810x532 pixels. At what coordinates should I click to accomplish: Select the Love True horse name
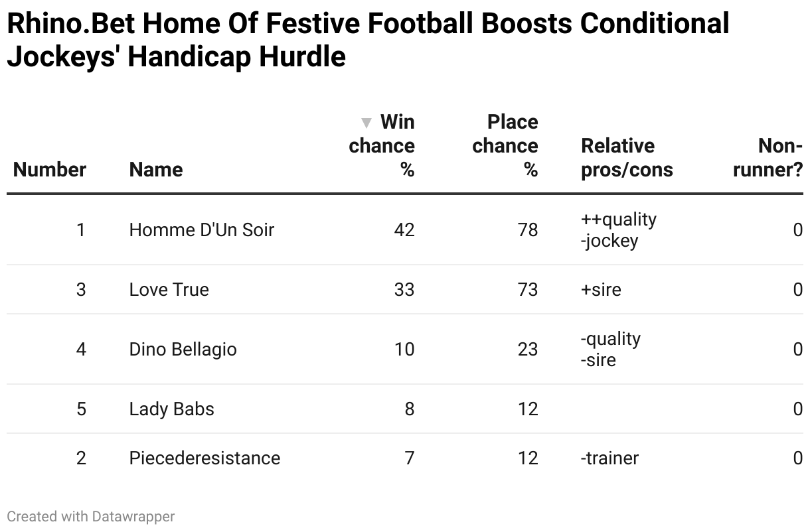click(169, 290)
